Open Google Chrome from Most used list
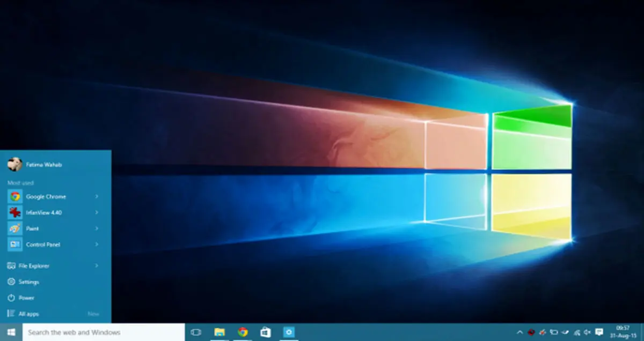 click(x=46, y=197)
